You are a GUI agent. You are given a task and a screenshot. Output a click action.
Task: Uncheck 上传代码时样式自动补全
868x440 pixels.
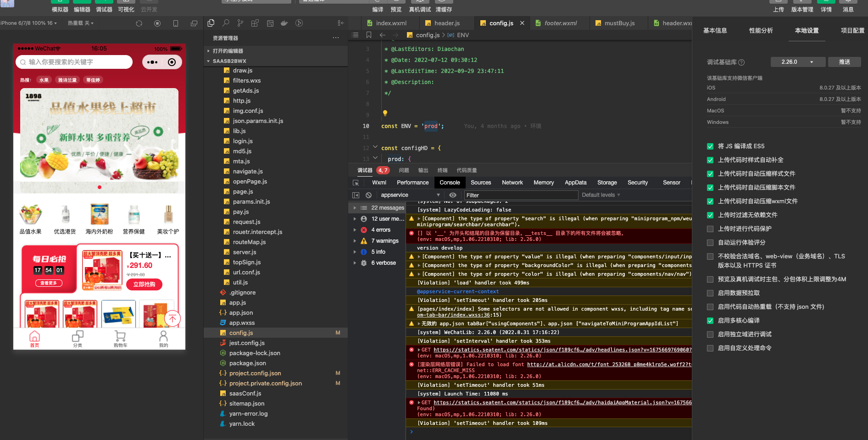(710, 160)
